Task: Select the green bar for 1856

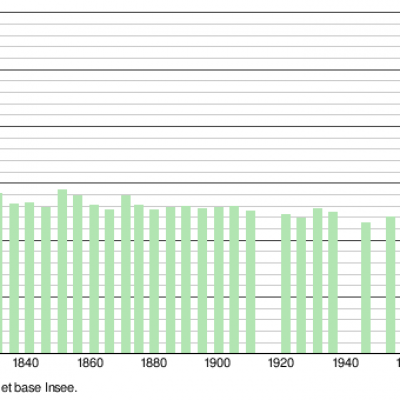Action: (x=78, y=274)
